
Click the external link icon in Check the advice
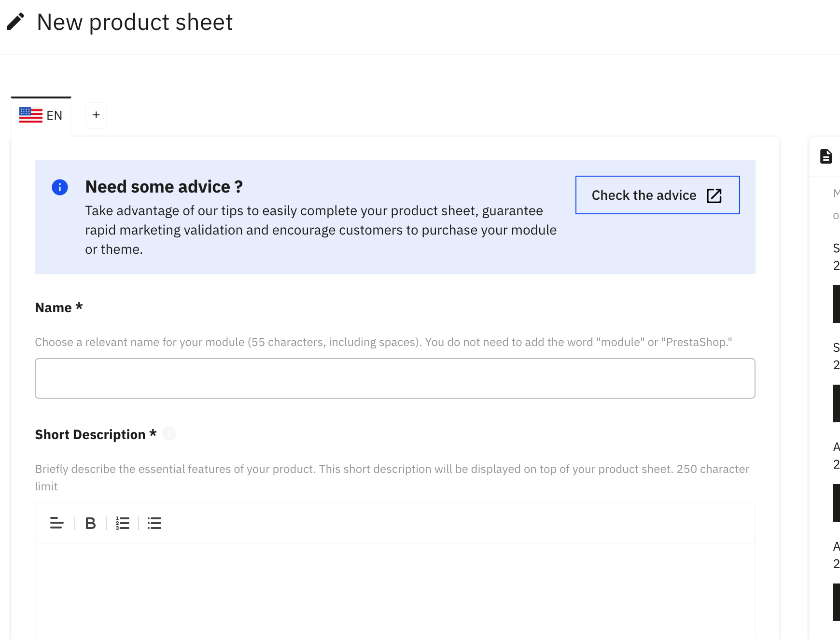pyautogui.click(x=714, y=195)
